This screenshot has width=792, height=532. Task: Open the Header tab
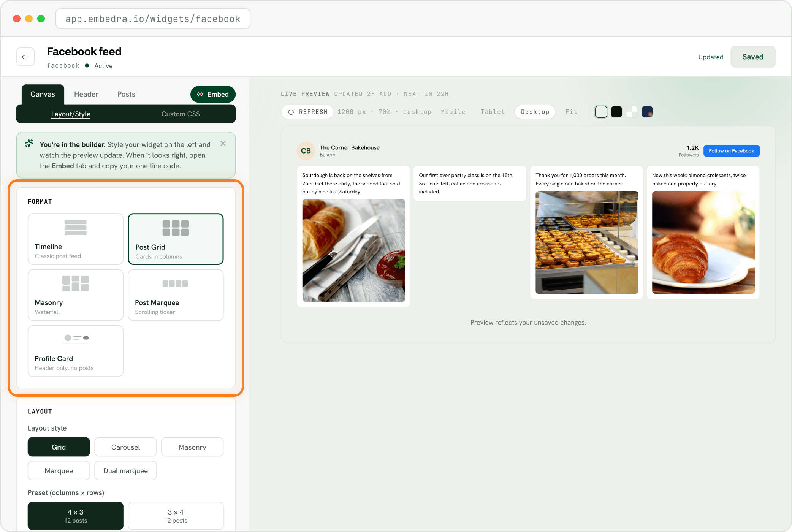[86, 94]
